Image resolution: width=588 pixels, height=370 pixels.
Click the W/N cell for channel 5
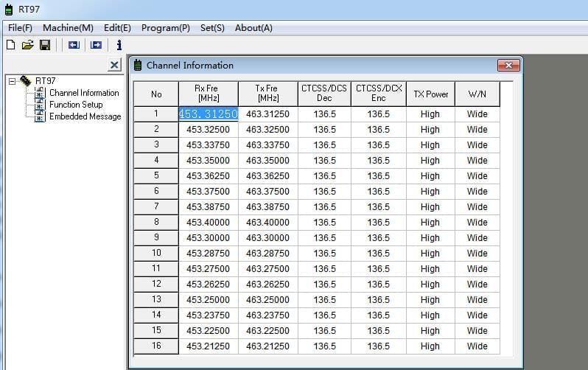pos(477,176)
